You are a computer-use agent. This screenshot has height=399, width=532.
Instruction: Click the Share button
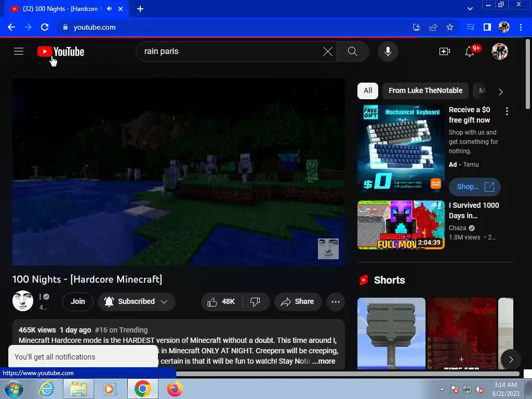pos(298,302)
